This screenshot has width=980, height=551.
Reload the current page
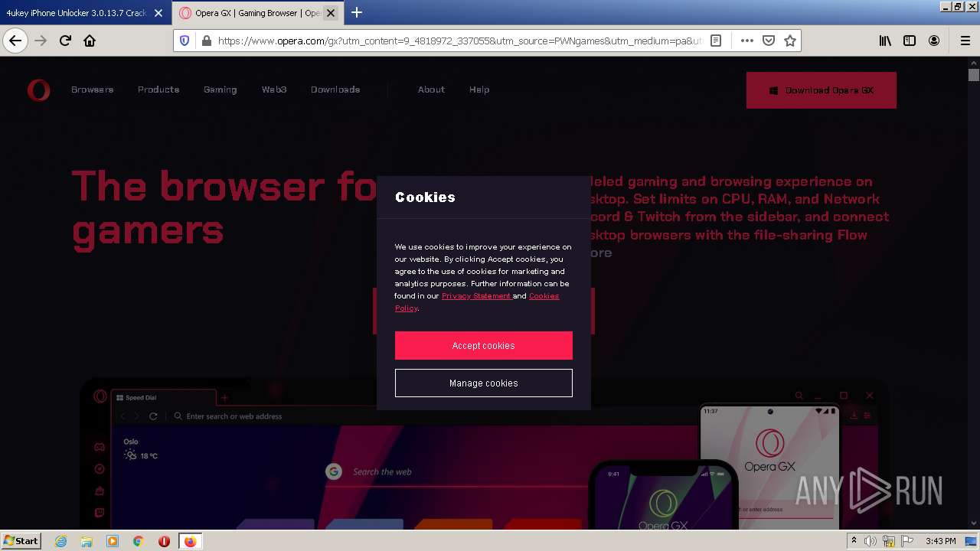(x=65, y=41)
